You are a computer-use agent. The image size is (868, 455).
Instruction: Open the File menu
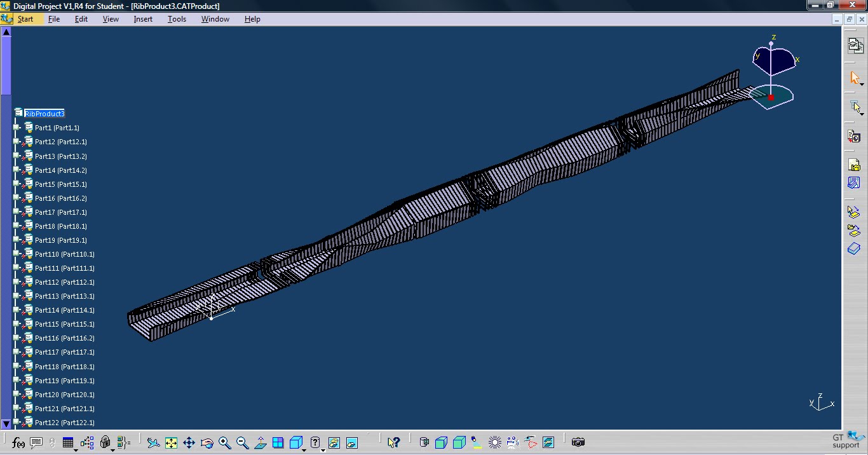click(x=54, y=19)
